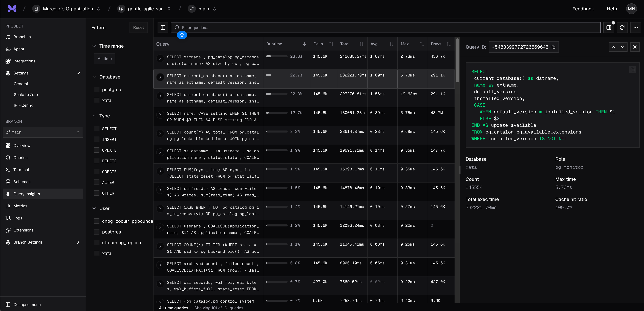Viewport: 644px width, 311px height.
Task: Expand the SELECT datname pg_database_size query row
Action: pos(160,58)
